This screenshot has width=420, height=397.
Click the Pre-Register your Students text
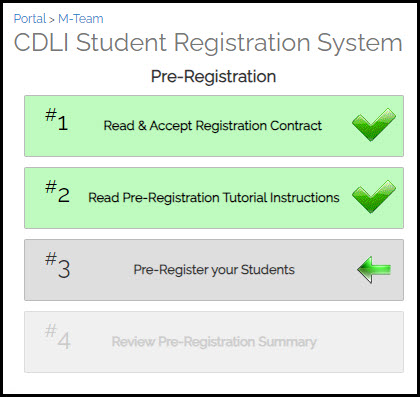tap(214, 270)
